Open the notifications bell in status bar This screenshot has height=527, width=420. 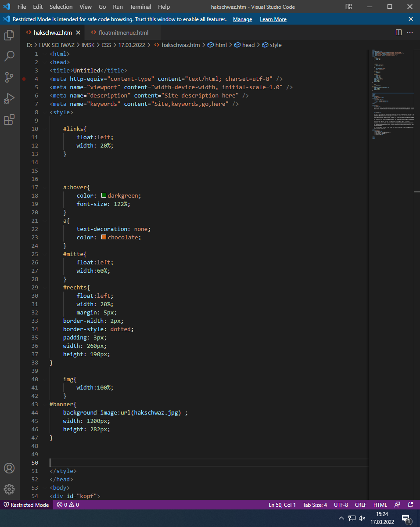point(411,505)
